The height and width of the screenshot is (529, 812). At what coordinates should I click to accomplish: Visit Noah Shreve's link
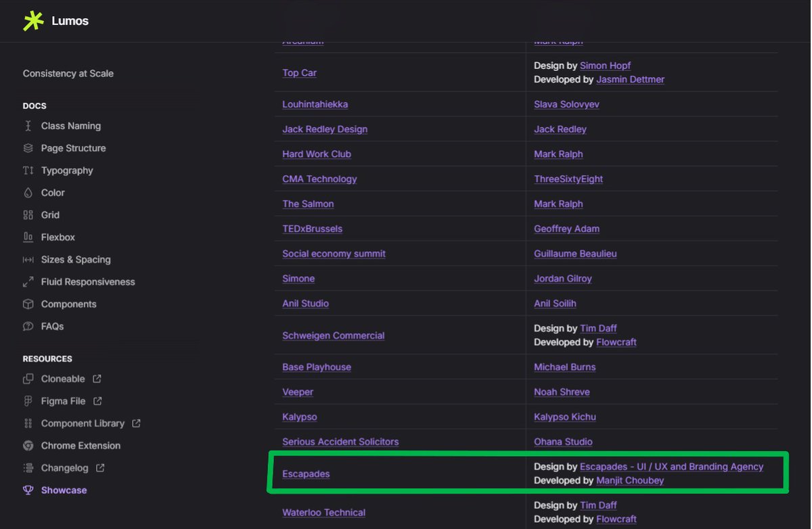point(562,392)
